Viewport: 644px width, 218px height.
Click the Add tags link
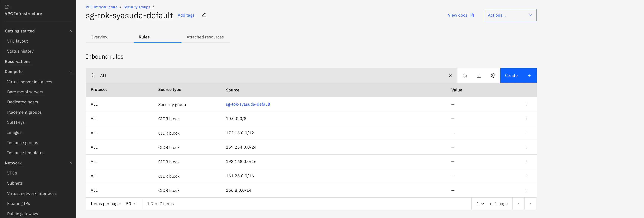186,15
